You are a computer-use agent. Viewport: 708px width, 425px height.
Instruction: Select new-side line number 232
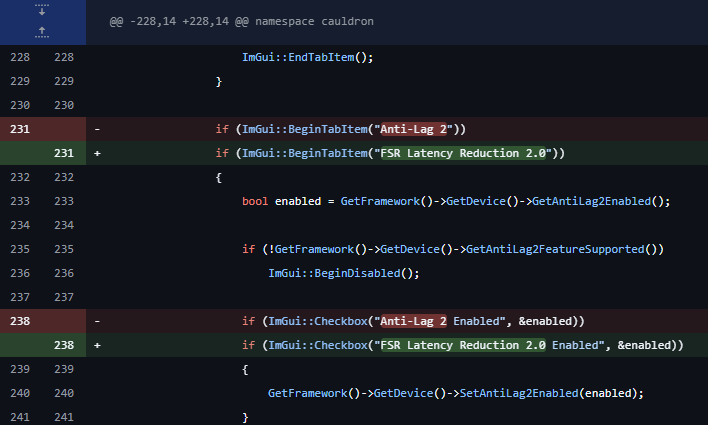tap(64, 177)
